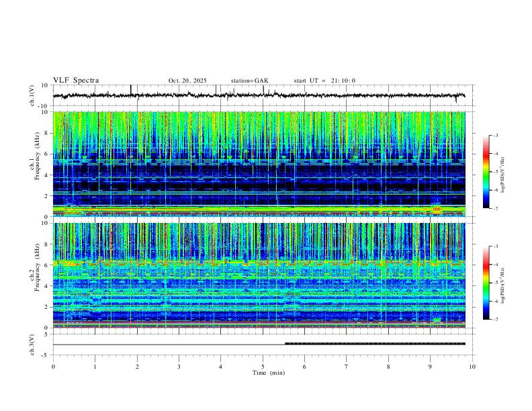Click time axis tick label "2"

137,367
